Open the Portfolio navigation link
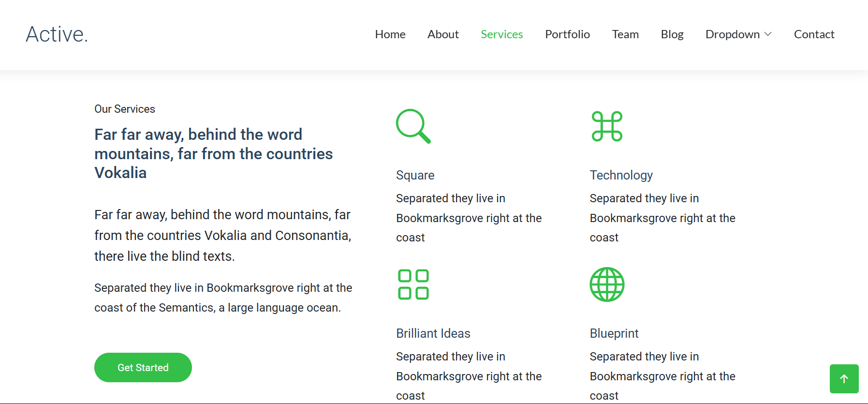This screenshot has width=868, height=404. point(567,34)
